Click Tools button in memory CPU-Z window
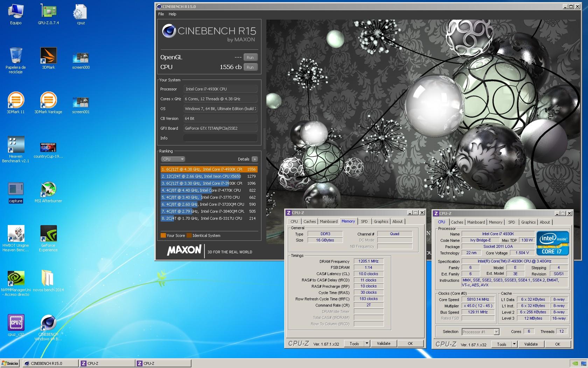 [x=354, y=344]
